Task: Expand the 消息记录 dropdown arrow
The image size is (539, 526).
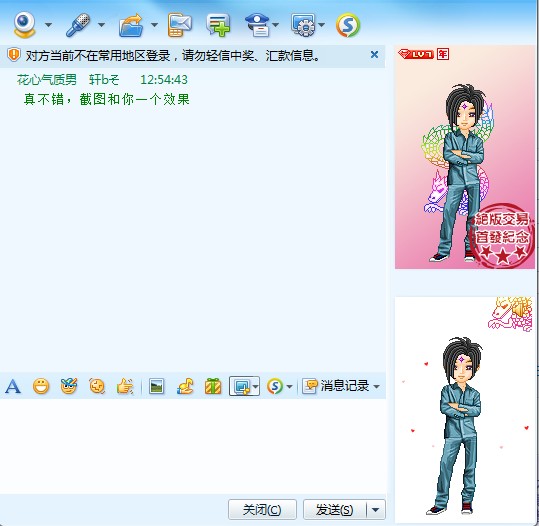Action: coord(376,387)
